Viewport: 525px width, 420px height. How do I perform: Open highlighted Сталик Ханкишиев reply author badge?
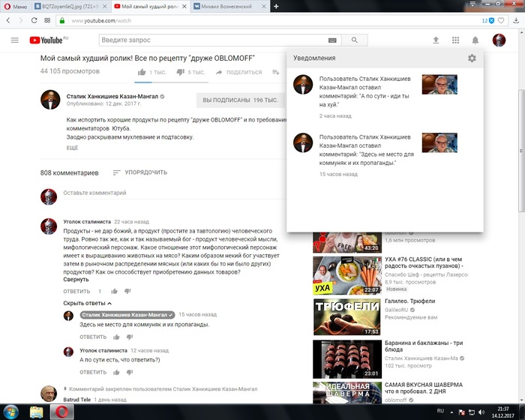click(x=127, y=315)
